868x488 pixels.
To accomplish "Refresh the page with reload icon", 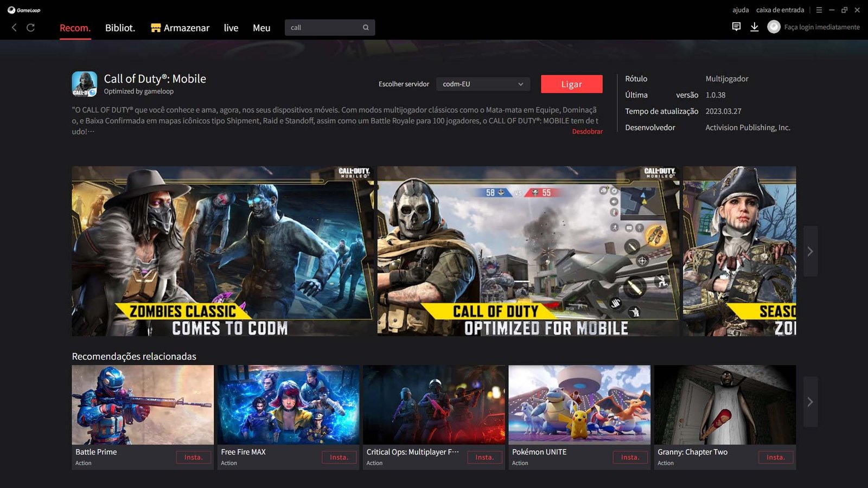I will [31, 27].
